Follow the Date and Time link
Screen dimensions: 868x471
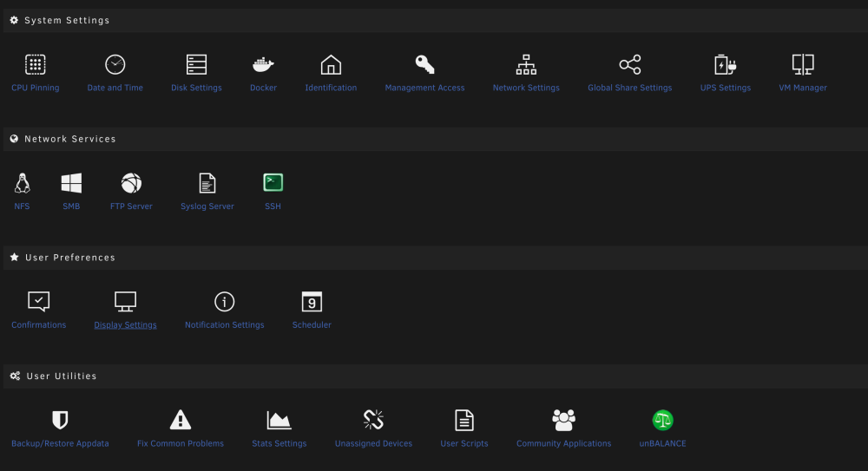click(x=115, y=88)
